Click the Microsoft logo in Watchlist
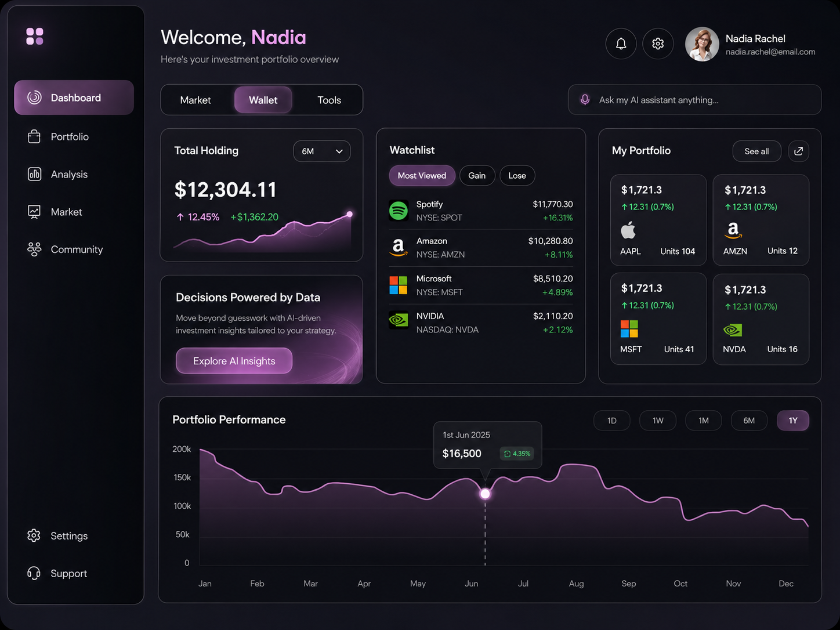The width and height of the screenshot is (840, 630). click(399, 285)
